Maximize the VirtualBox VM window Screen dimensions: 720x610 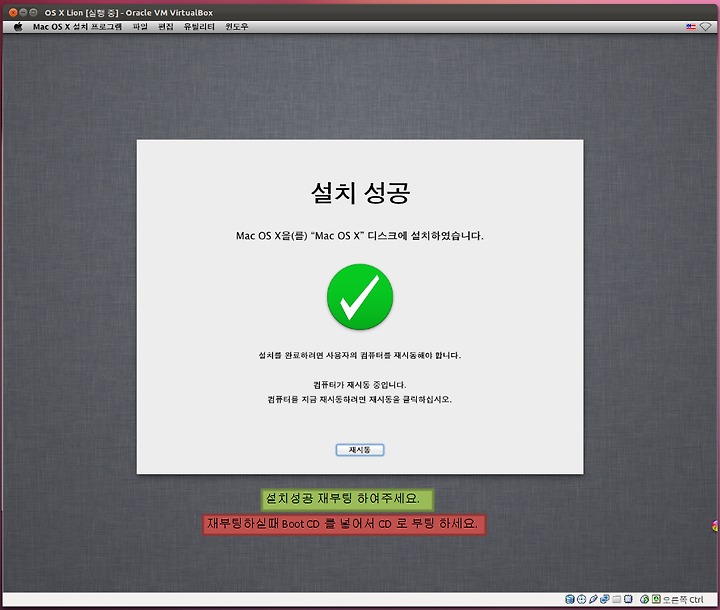point(33,12)
